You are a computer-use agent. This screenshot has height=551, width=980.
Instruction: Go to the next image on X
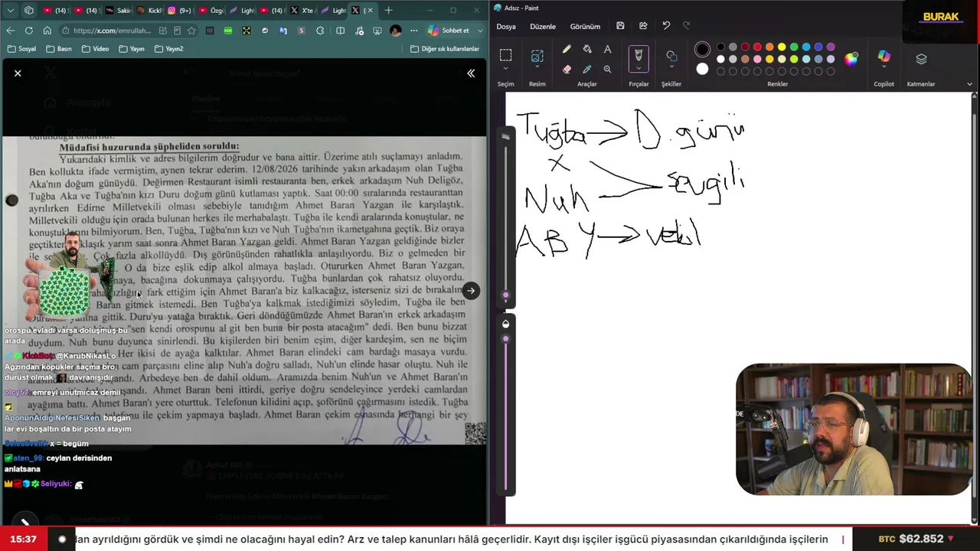471,291
